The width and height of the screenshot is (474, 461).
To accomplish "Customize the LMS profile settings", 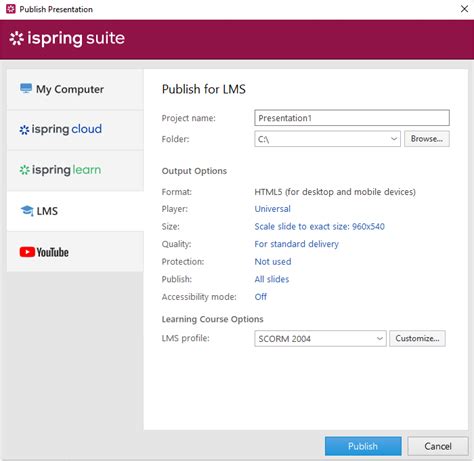I will pyautogui.click(x=417, y=339).
